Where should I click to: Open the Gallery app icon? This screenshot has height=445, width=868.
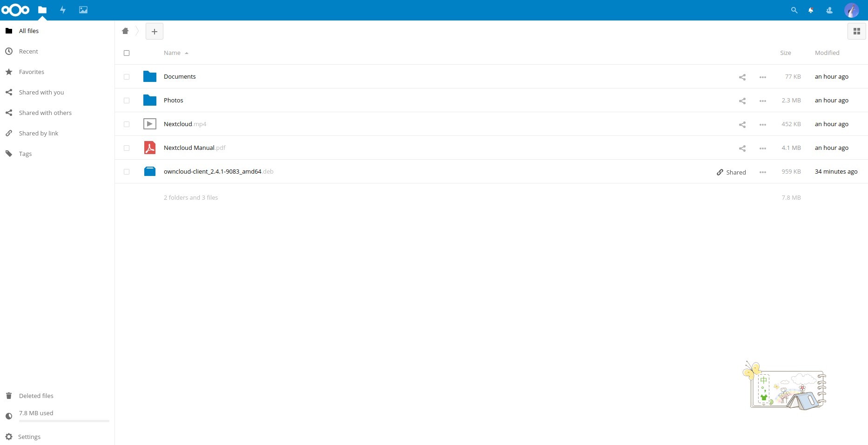(x=83, y=10)
